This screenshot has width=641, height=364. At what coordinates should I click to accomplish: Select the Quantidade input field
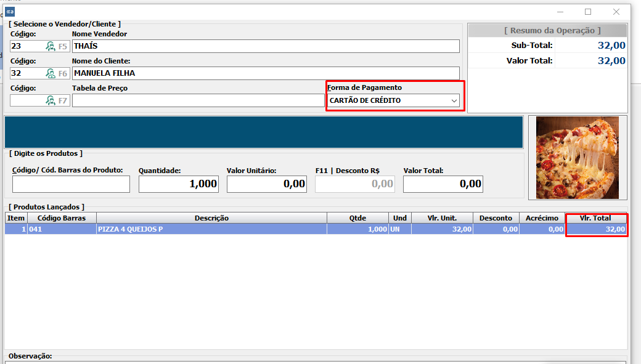178,184
